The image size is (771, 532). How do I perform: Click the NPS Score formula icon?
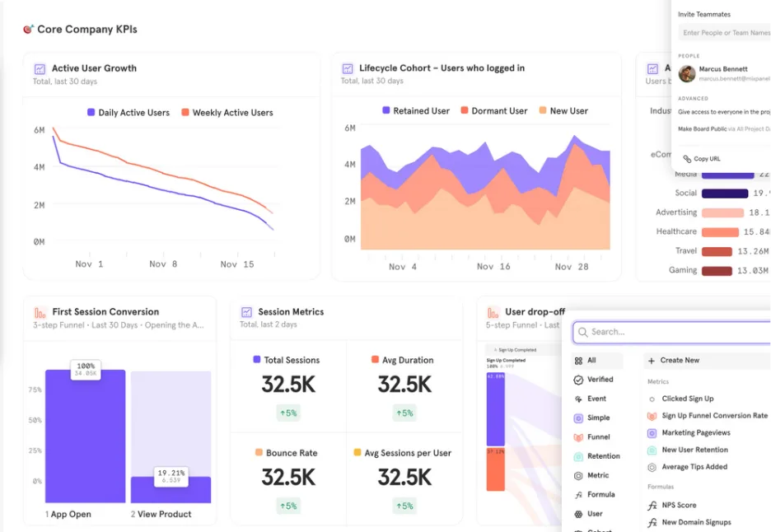[652, 505]
